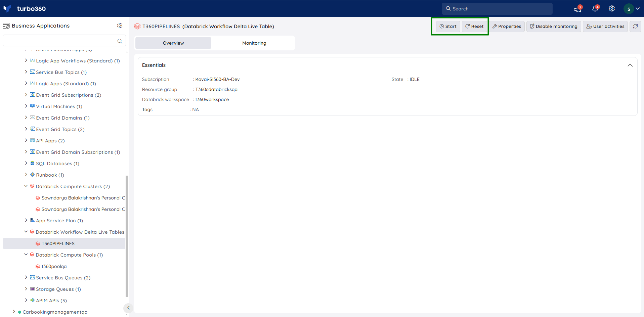Click the Service Bus Queues icon
The width and height of the screenshot is (644, 317).
[x=32, y=277]
